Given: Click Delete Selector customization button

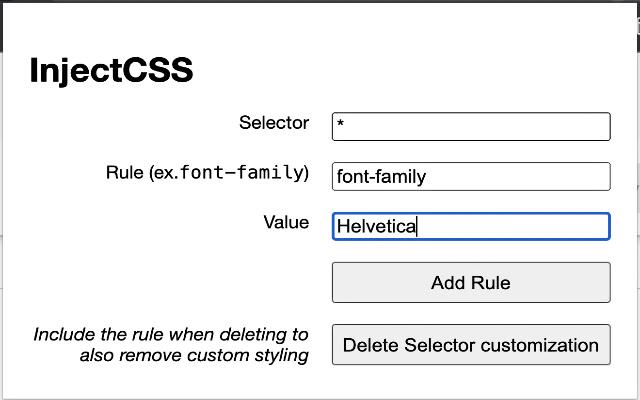Looking at the screenshot, I should pos(470,345).
